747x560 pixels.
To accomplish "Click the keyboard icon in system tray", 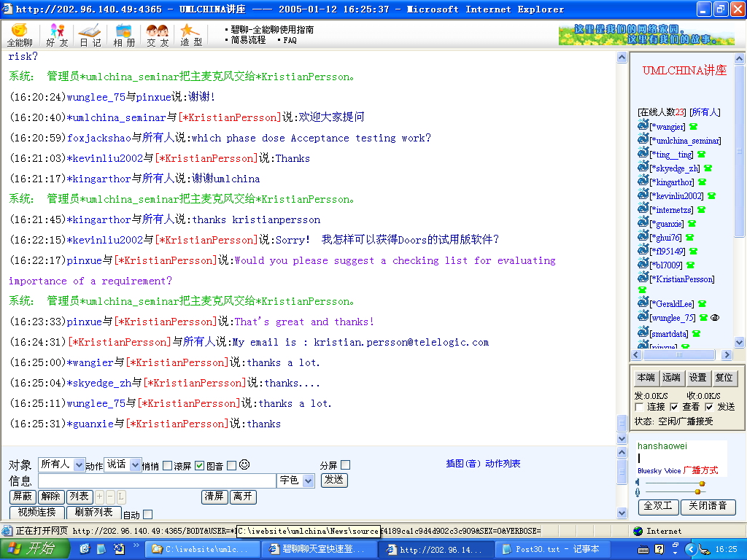I will (643, 550).
